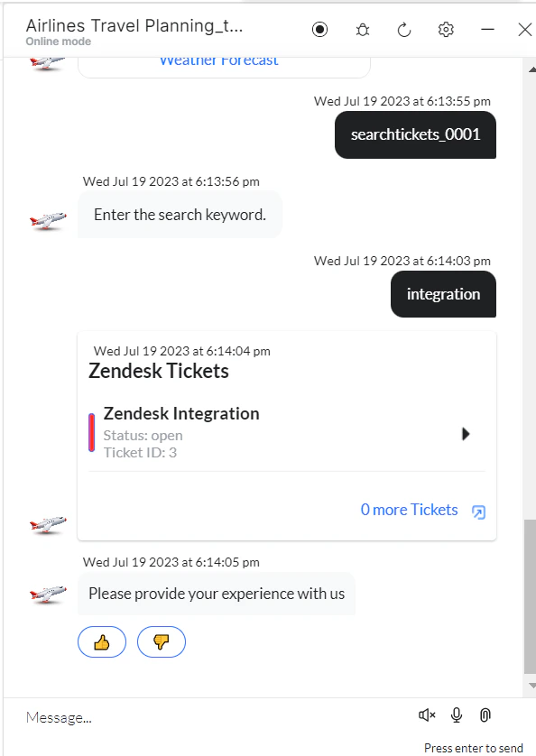
Task: Mute audio using the speaker icon
Action: 425,715
